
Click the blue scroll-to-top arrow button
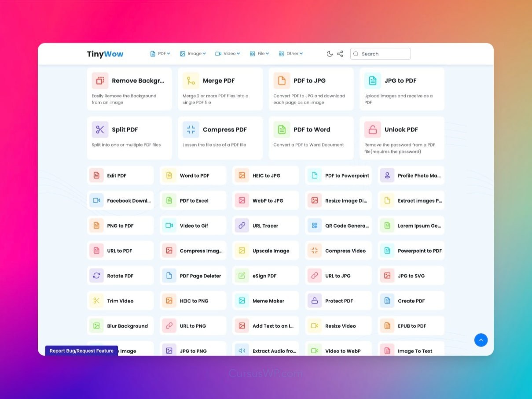[x=481, y=340]
